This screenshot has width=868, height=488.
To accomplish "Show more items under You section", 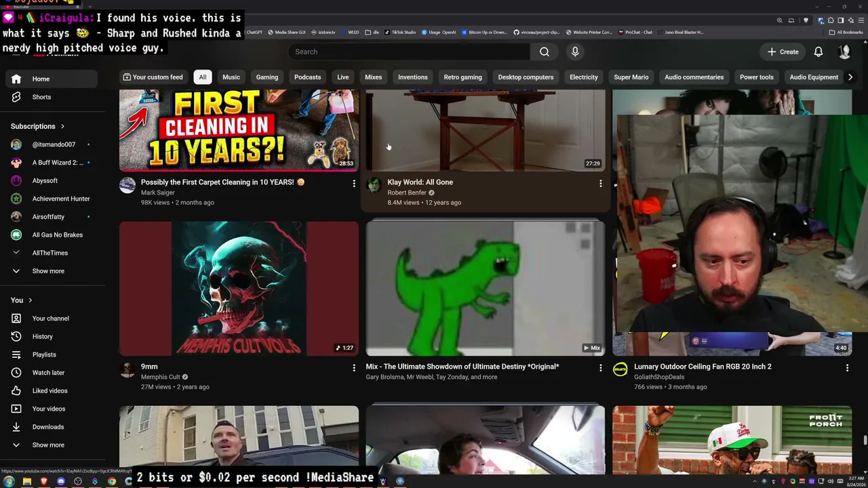I will click(52, 445).
